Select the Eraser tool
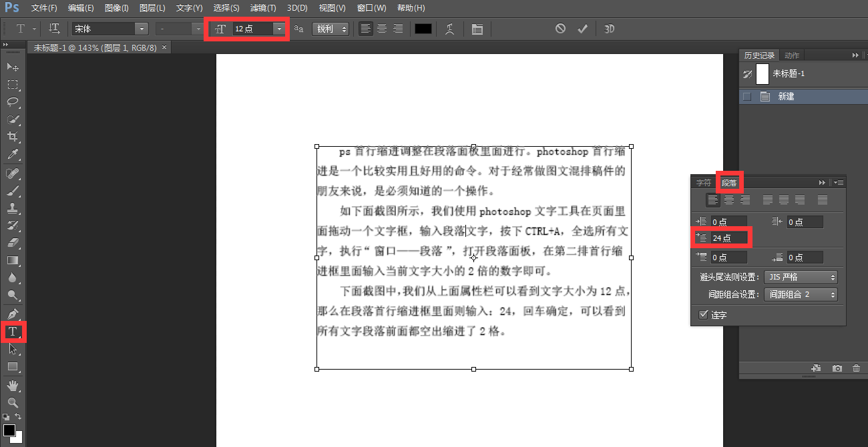 click(x=12, y=243)
